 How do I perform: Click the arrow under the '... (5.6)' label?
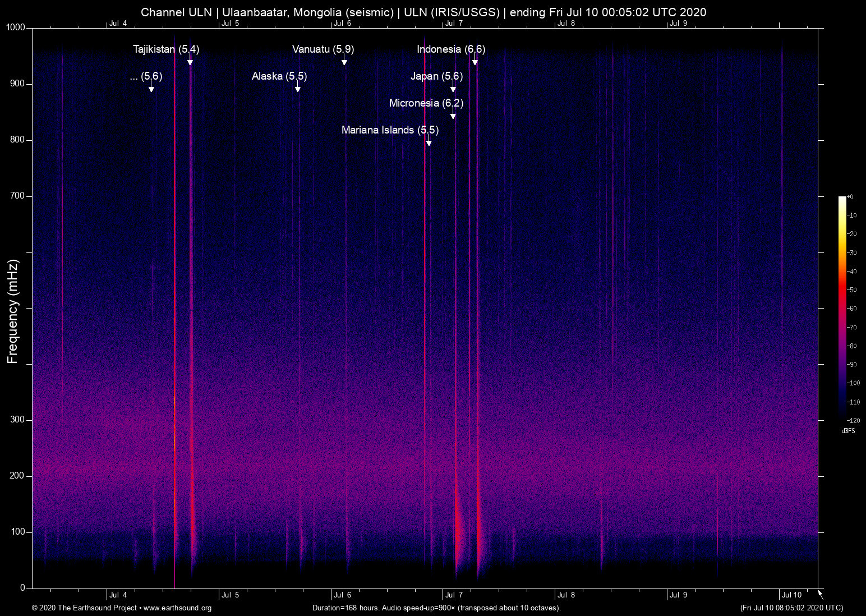[x=151, y=87]
